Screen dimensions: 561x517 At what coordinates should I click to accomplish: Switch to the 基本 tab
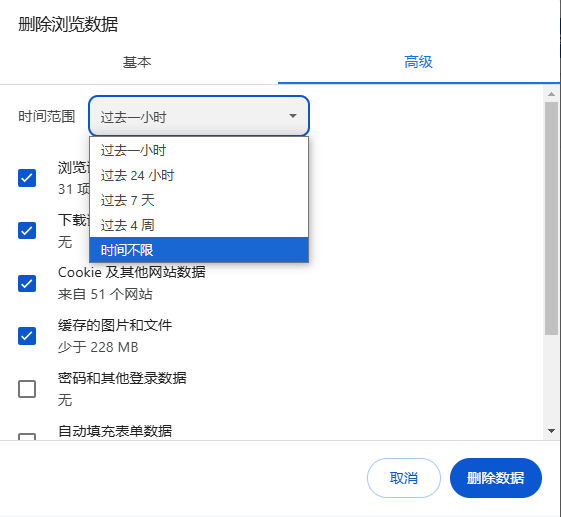[137, 63]
